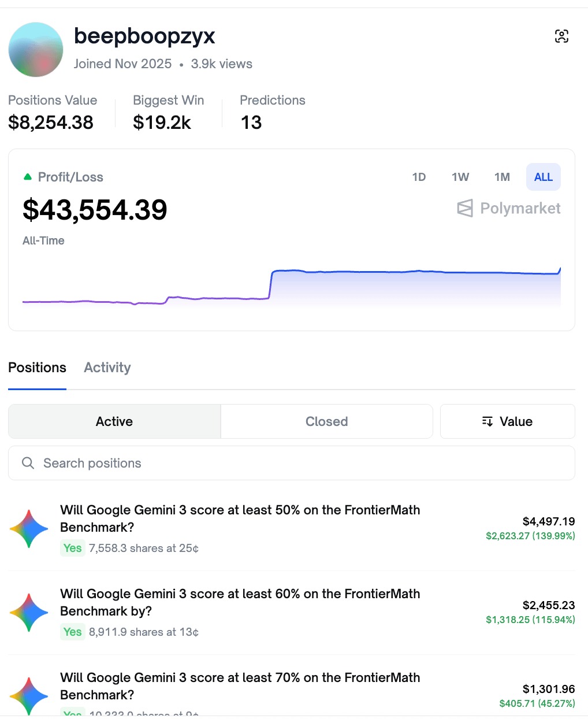Click the green Profit/Loss up-triangle icon
The height and width of the screenshot is (719, 588).
pos(27,177)
